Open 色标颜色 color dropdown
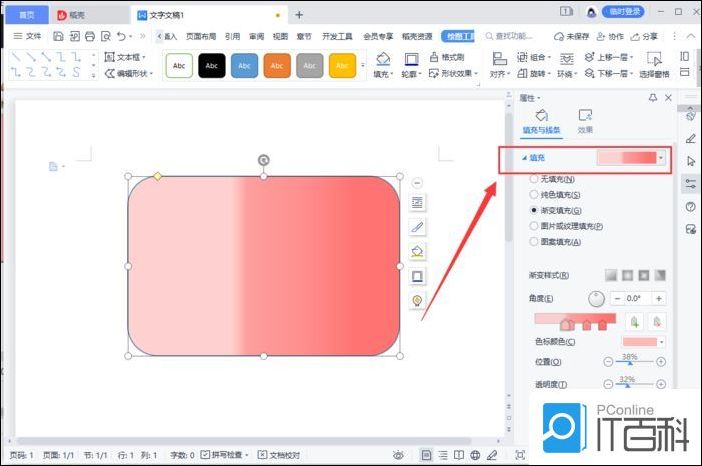This screenshot has height=466, width=702. (x=662, y=342)
